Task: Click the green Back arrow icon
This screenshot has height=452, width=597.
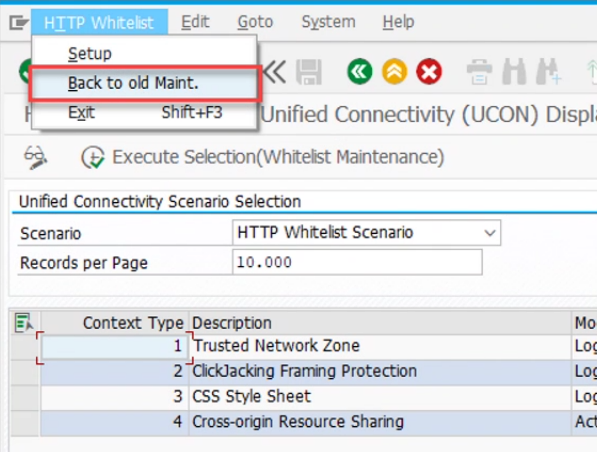Action: click(x=359, y=71)
